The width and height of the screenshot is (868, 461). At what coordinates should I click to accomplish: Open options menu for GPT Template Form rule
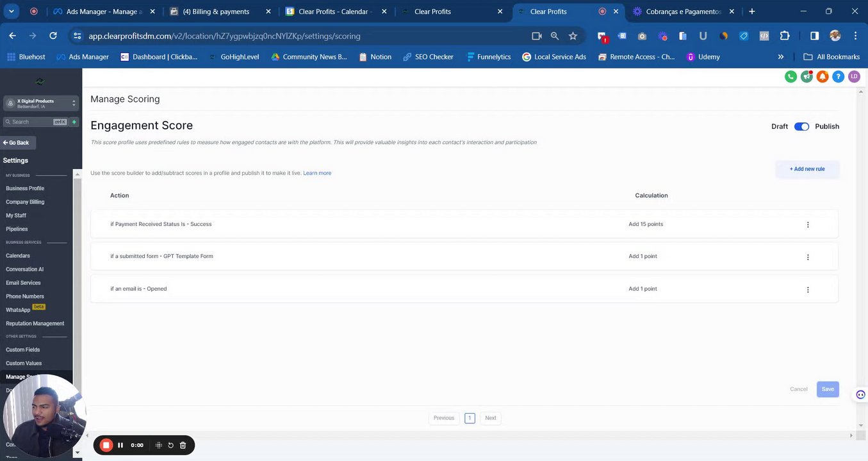pyautogui.click(x=808, y=257)
